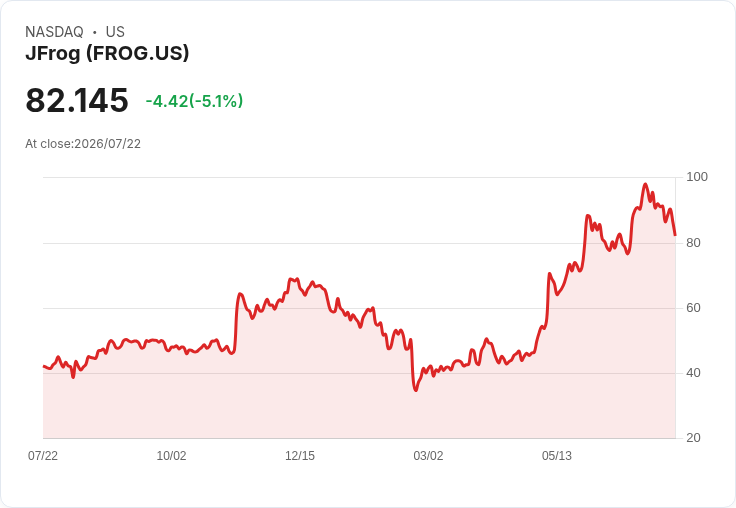Screen dimensions: 736x508
Task: Click the US market label
Action: click(115, 32)
